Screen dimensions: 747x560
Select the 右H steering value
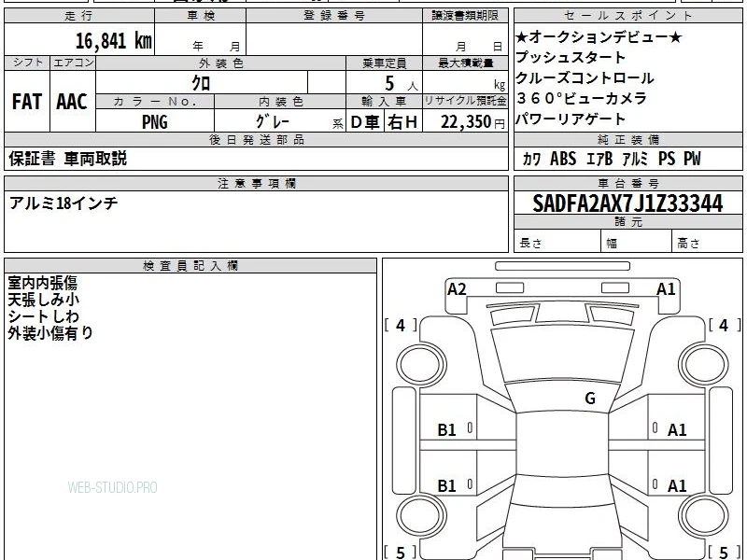[402, 122]
